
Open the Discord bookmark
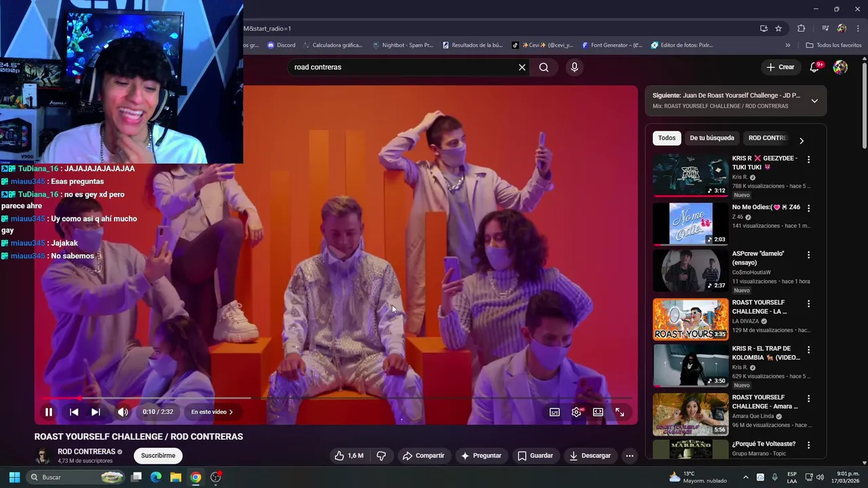[x=281, y=45]
